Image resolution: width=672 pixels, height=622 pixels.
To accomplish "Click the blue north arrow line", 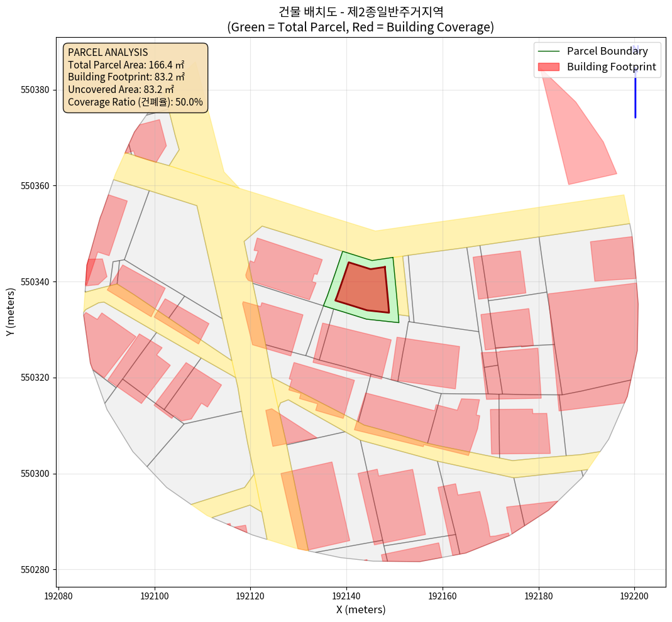I will (x=635, y=94).
